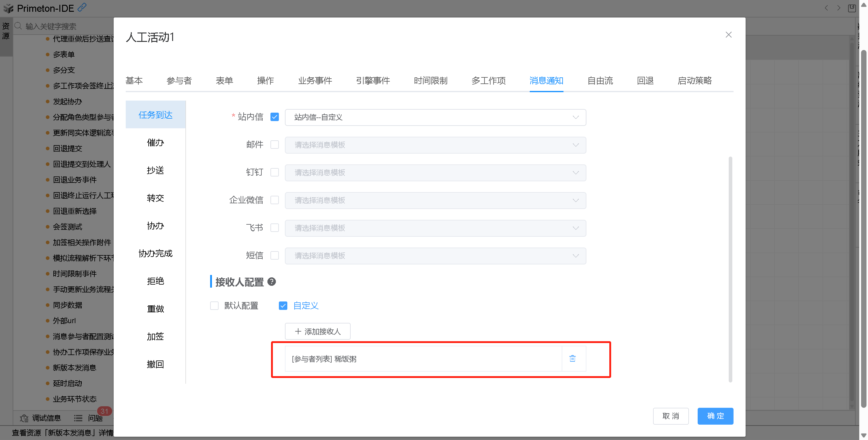The width and height of the screenshot is (868, 440).
Task: Click the help icon beside 接收人配置
Action: pos(272,282)
